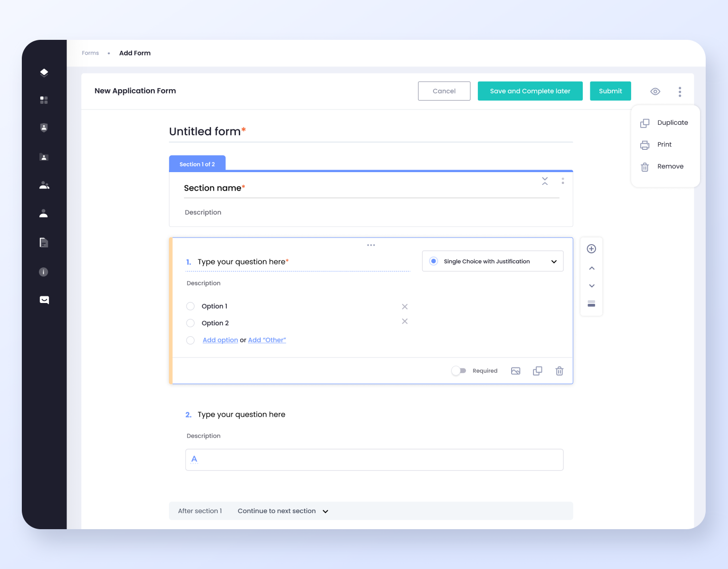Open the messages inbox icon in sidebar

[x=44, y=300]
